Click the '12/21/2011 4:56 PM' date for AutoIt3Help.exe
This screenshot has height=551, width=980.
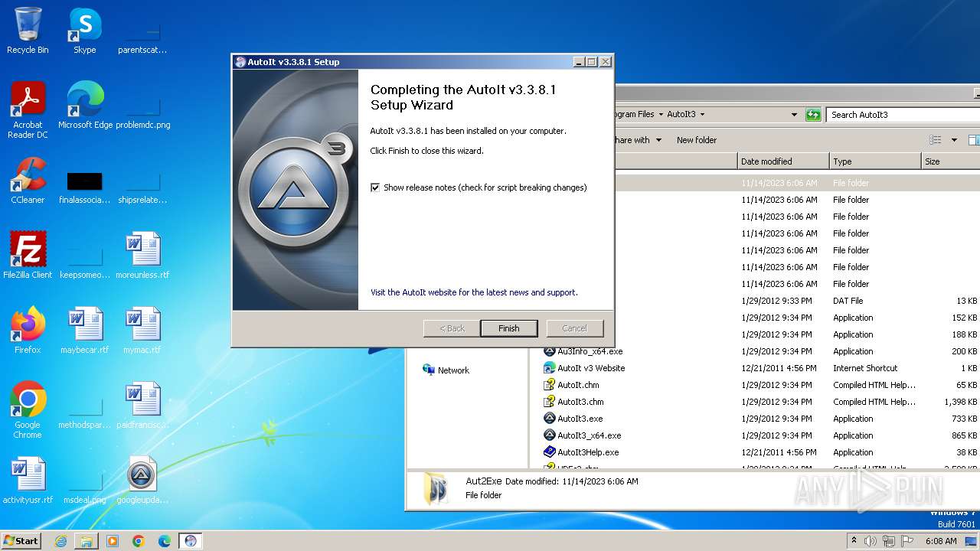pyautogui.click(x=779, y=452)
